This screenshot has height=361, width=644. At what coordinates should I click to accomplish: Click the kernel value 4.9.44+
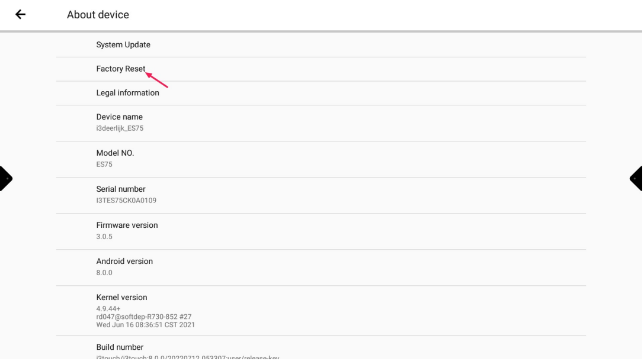click(x=108, y=309)
